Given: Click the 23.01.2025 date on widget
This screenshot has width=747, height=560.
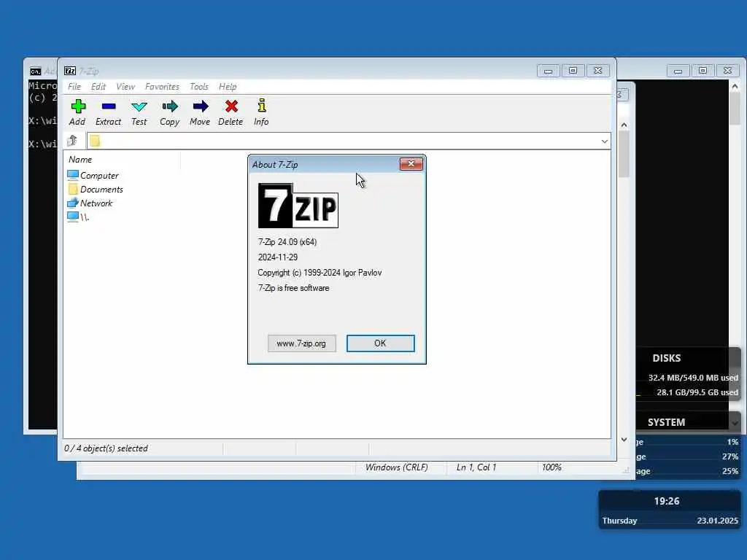Looking at the screenshot, I should pyautogui.click(x=718, y=521).
